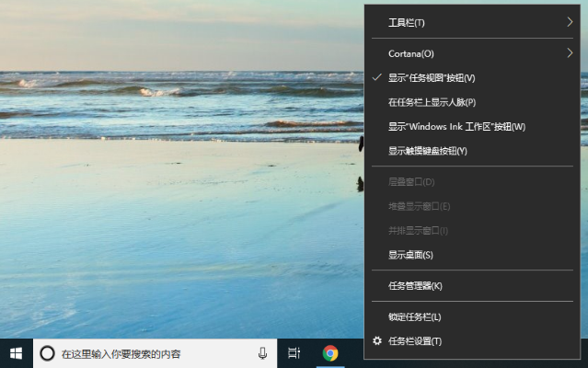The image size is (588, 368).
Task: Select 显示桌面(S) from the context menu
Action: (410, 255)
